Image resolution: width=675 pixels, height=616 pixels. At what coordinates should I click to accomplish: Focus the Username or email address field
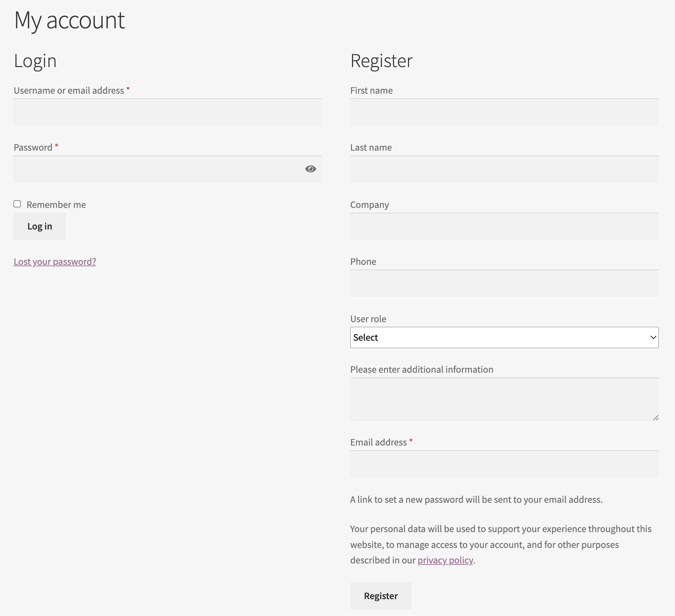click(168, 112)
